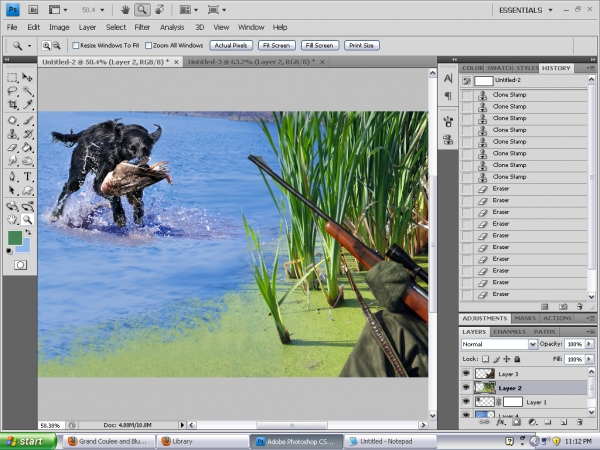Click the Fill Screen button
The height and width of the screenshot is (450, 600).
pyautogui.click(x=320, y=46)
